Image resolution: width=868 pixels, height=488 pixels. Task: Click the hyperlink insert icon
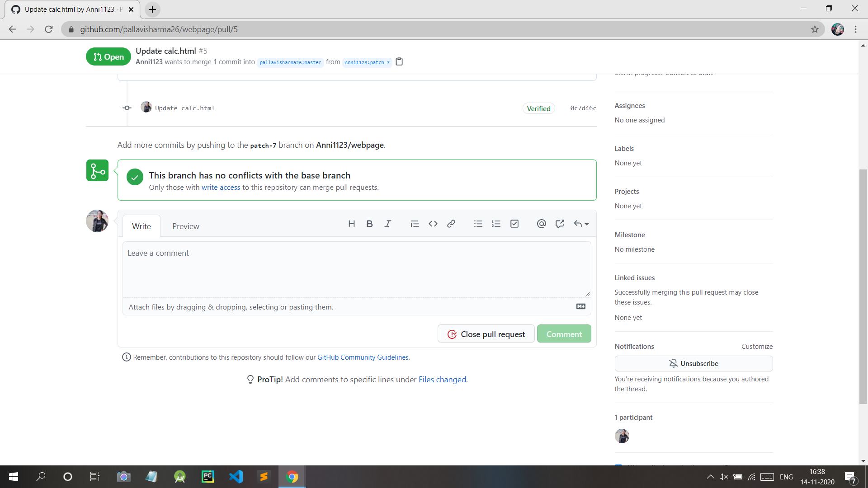tap(451, 224)
